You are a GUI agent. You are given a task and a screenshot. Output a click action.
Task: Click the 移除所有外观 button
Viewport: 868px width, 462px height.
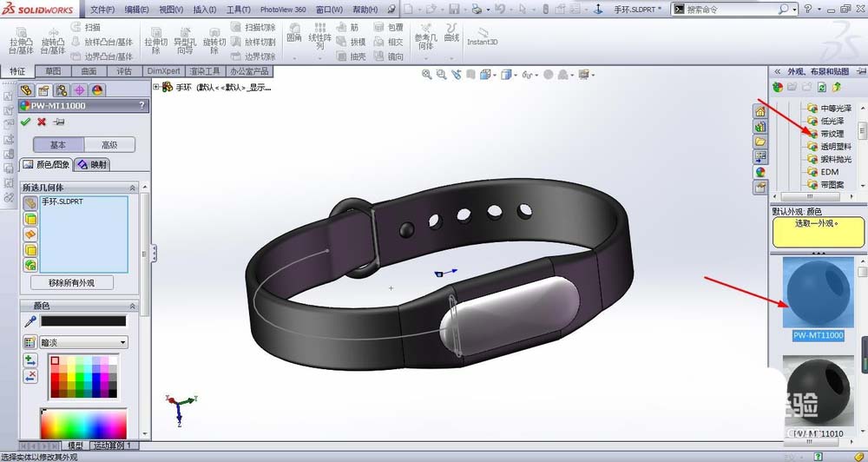[72, 282]
